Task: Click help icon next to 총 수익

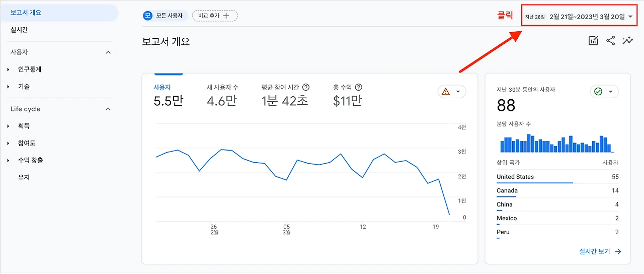Action: click(x=359, y=87)
